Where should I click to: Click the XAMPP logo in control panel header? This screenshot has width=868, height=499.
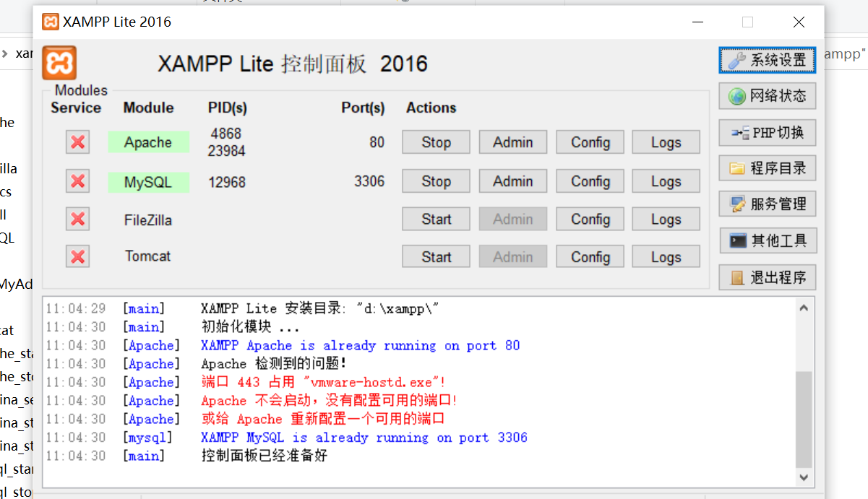pyautogui.click(x=59, y=63)
